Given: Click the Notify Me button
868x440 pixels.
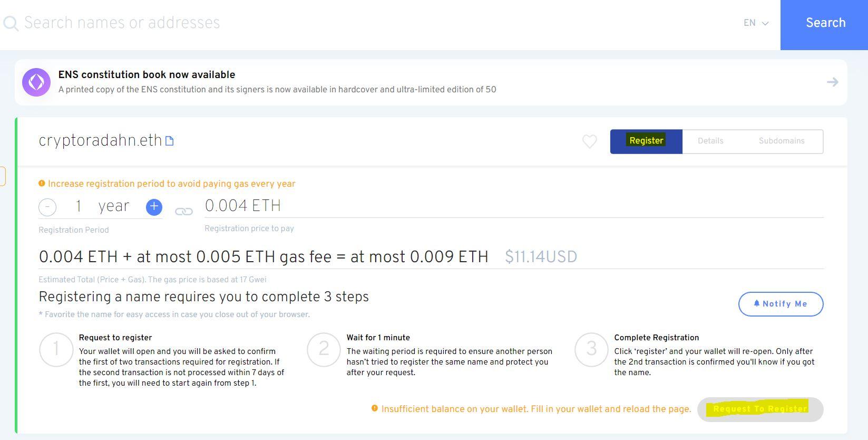Looking at the screenshot, I should tap(781, 304).
